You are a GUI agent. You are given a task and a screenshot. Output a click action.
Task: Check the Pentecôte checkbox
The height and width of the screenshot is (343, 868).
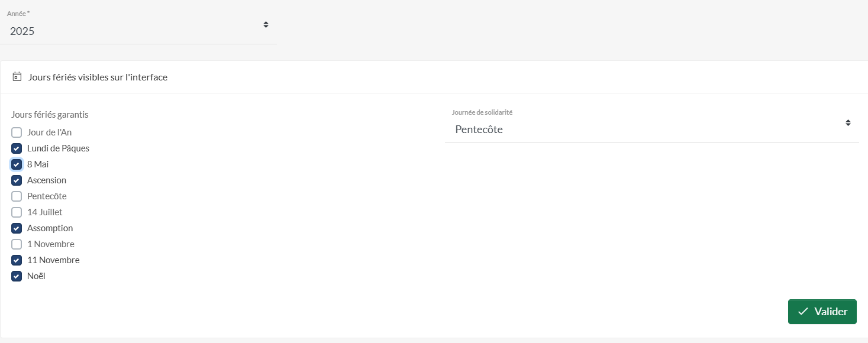point(17,196)
